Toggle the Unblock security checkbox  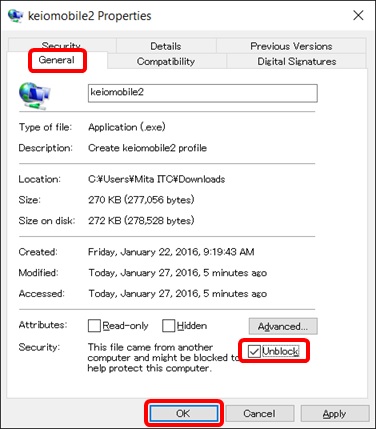(x=254, y=351)
